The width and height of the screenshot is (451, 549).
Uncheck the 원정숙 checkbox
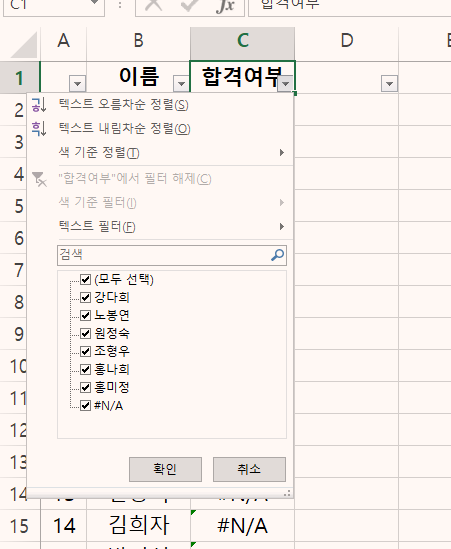(x=85, y=333)
